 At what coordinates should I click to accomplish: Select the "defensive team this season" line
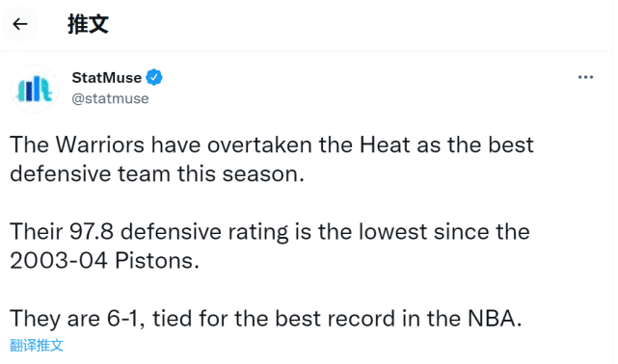pyautogui.click(x=157, y=173)
